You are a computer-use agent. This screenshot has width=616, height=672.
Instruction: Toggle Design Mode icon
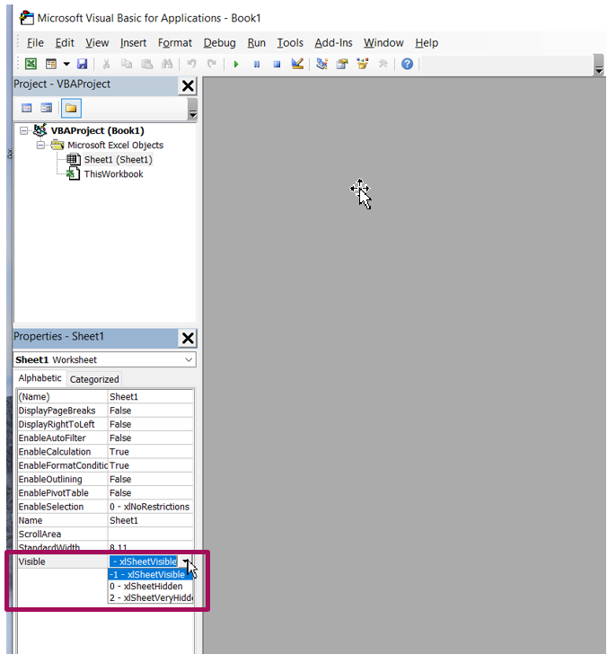297,64
